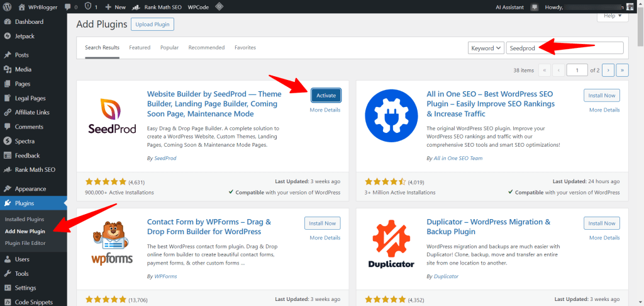Viewport: 644px width, 306px height.
Task: Click the WPForms author link
Action: tap(165, 276)
